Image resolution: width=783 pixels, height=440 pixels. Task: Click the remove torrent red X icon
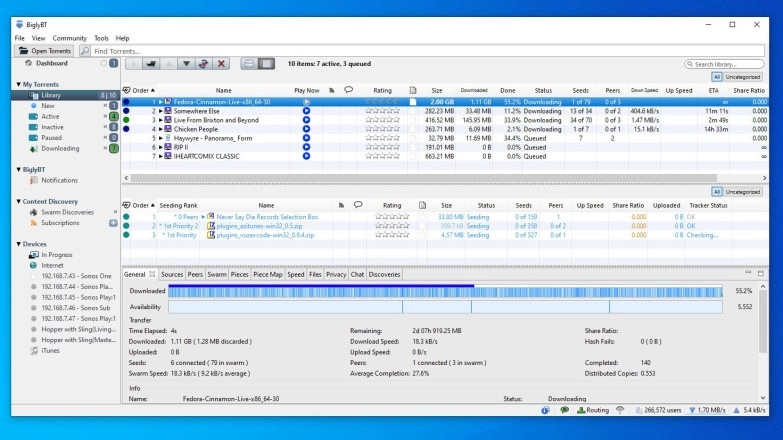pos(221,63)
